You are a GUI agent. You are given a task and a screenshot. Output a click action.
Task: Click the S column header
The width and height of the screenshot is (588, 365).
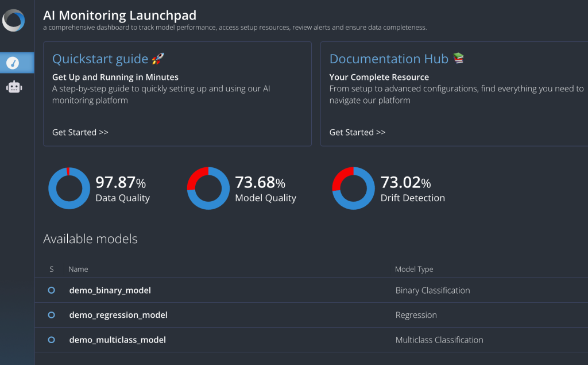coord(51,269)
